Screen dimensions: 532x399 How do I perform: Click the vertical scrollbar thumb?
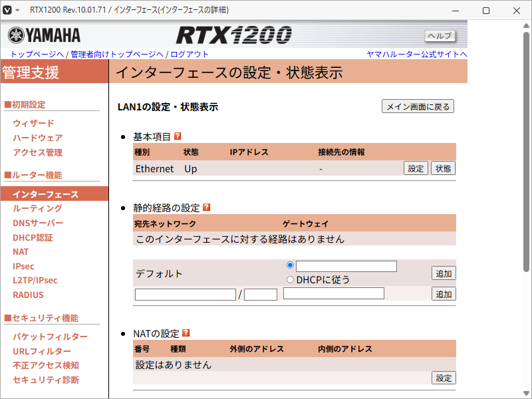click(x=526, y=151)
